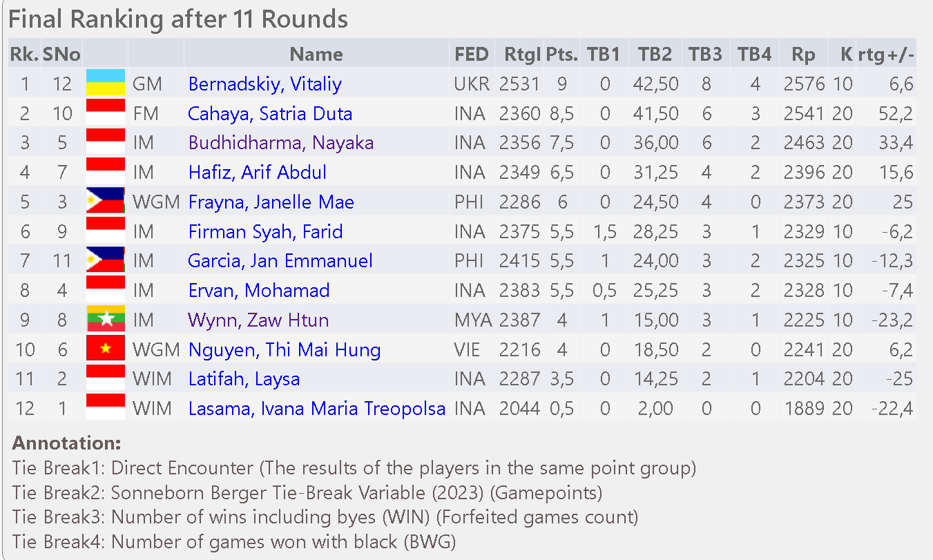Image resolution: width=933 pixels, height=560 pixels.
Task: Open Nguyen, Thi Mai Hung link
Action: pyautogui.click(x=285, y=350)
